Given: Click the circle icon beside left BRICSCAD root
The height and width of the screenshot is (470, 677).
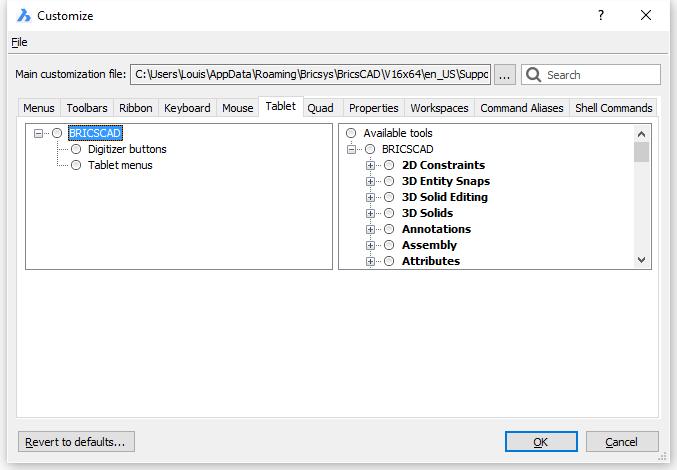Looking at the screenshot, I should coord(57,133).
